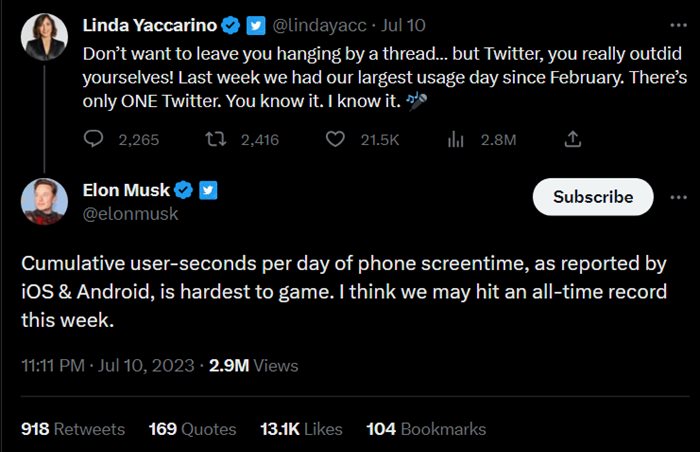Open Elon Musk's profile avatar

click(x=45, y=202)
